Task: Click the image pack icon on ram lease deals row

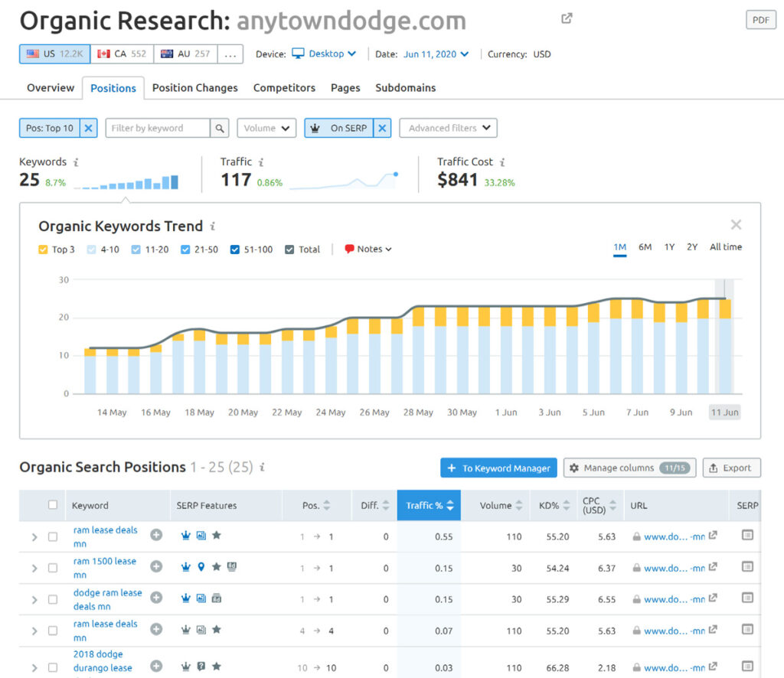Action: click(x=201, y=536)
